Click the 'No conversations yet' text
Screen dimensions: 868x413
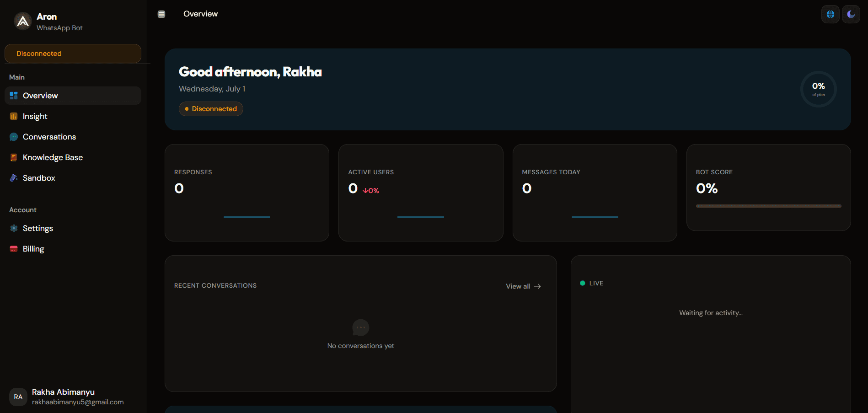click(361, 346)
